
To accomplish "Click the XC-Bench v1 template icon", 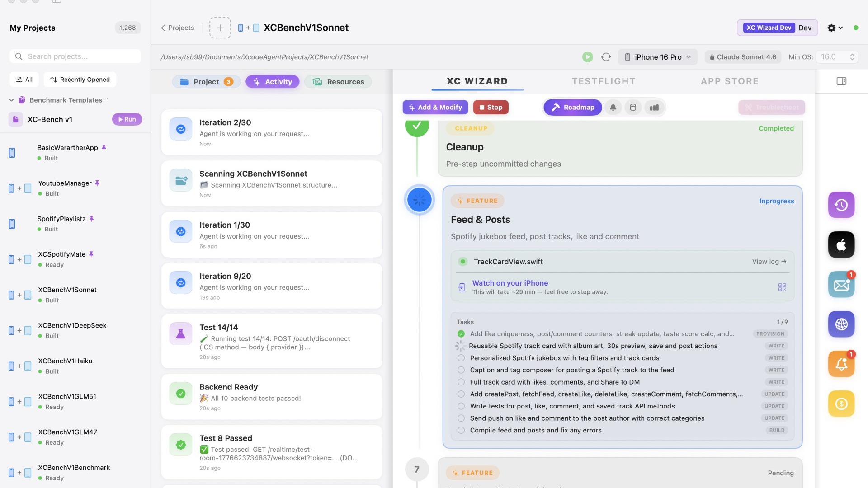I will (x=15, y=119).
